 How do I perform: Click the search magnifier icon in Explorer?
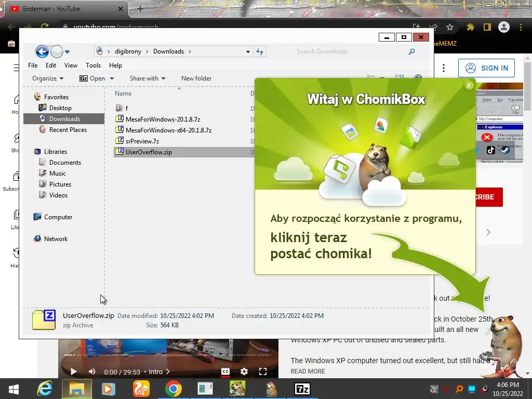click(411, 51)
